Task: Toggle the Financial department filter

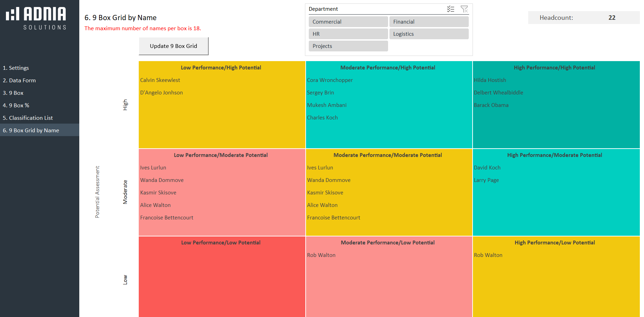Action: coord(429,22)
